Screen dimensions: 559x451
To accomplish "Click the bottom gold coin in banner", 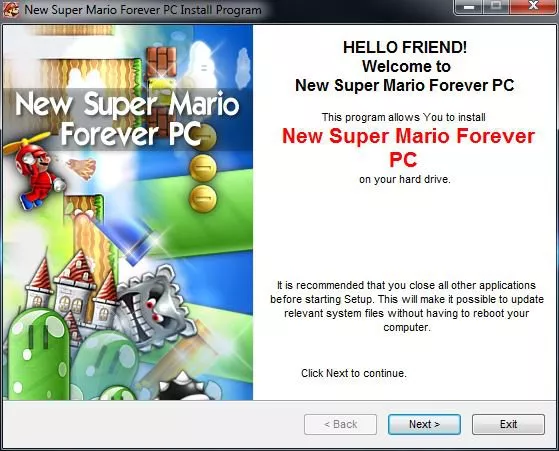I will pos(203,199).
